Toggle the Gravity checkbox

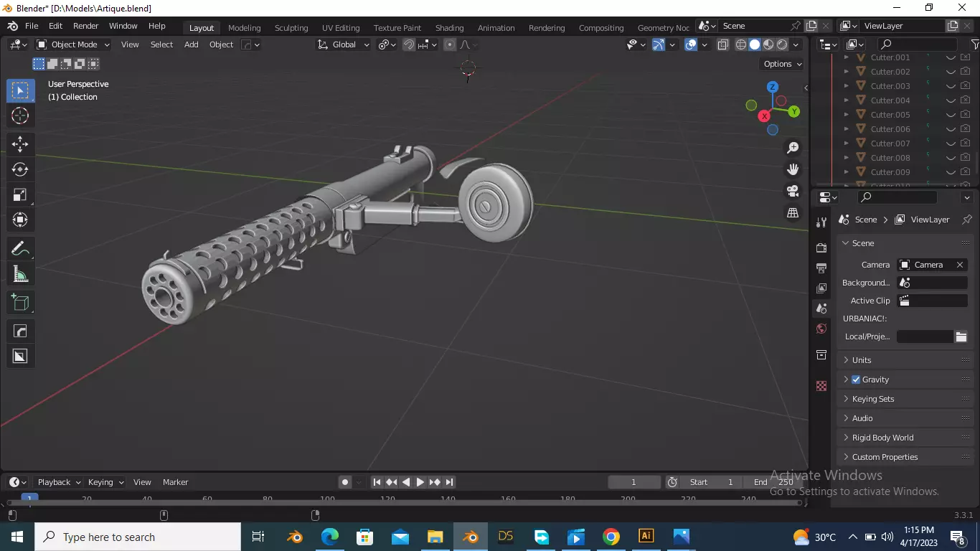tap(856, 380)
